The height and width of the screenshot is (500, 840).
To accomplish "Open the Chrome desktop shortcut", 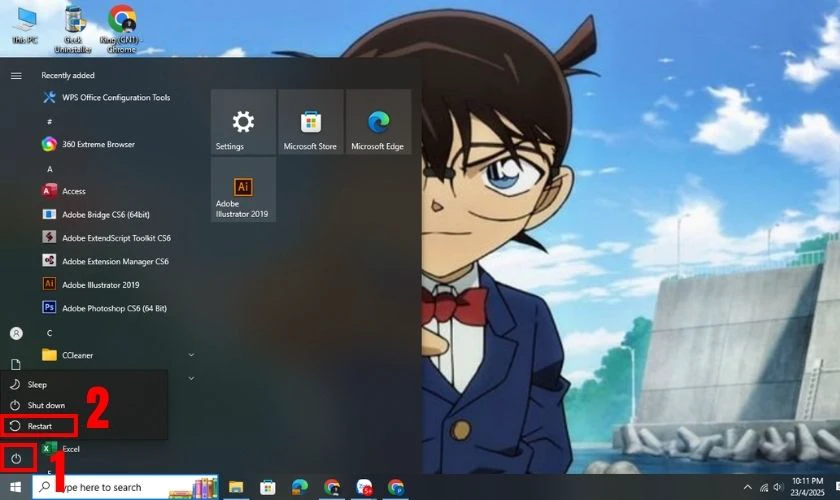I will 122,29.
